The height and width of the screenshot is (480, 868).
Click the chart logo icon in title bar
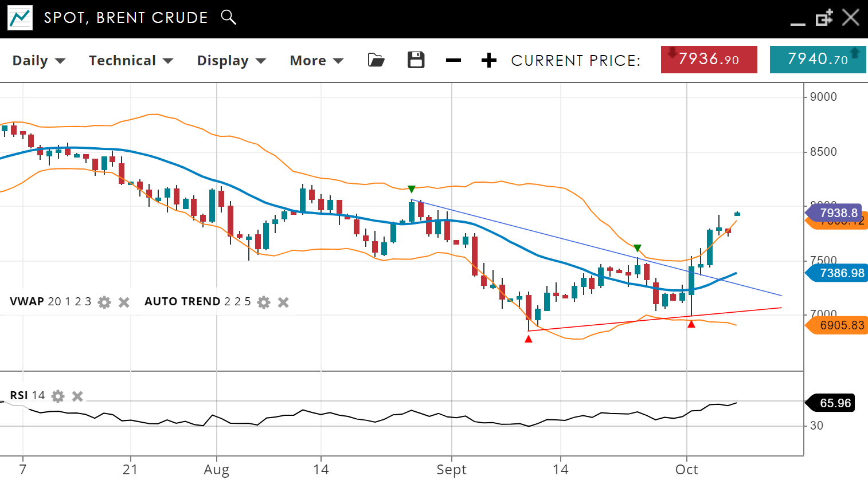pyautogui.click(x=20, y=18)
